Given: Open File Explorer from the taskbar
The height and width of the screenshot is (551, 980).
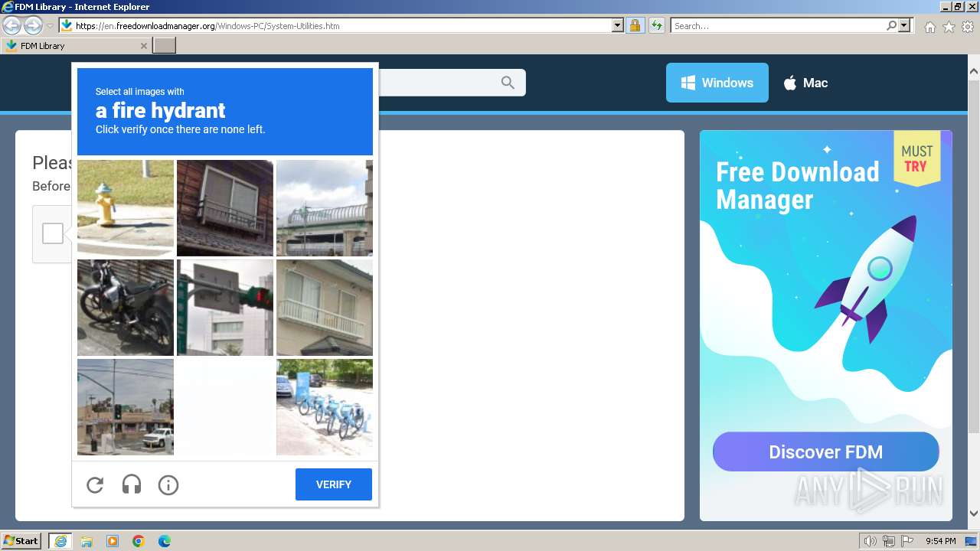Looking at the screenshot, I should pyautogui.click(x=87, y=541).
